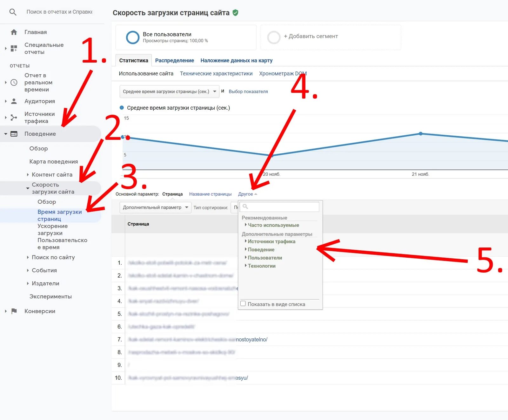Screen dimensions: 508x420
Task: Open the Другое dimension dropdown
Action: point(248,194)
